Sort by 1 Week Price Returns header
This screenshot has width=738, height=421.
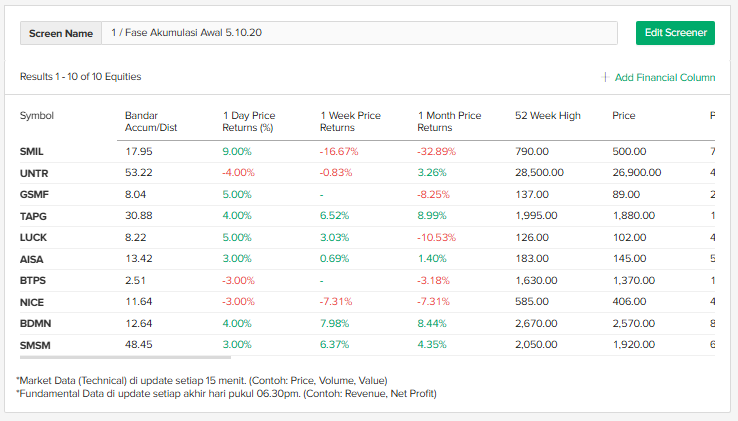(350, 121)
